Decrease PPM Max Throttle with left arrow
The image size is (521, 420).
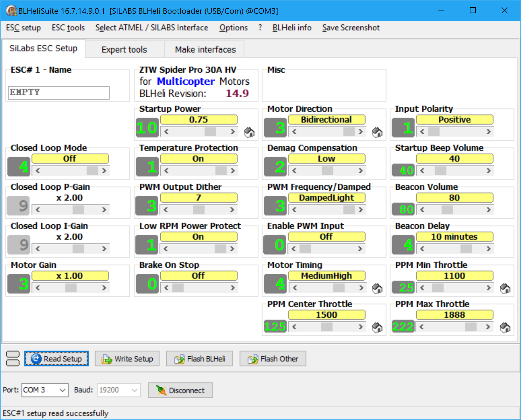point(421,327)
